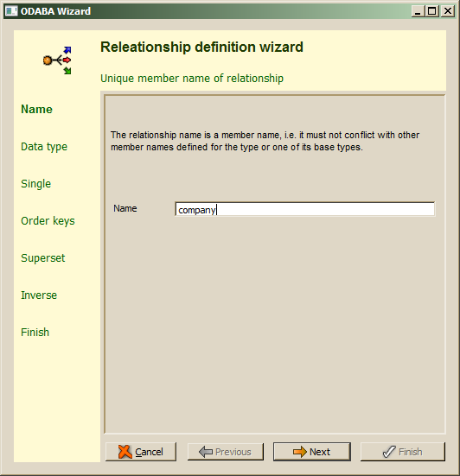This screenshot has height=476, width=460.
Task: Click the checkmark icon on Finish button
Action: tap(389, 452)
